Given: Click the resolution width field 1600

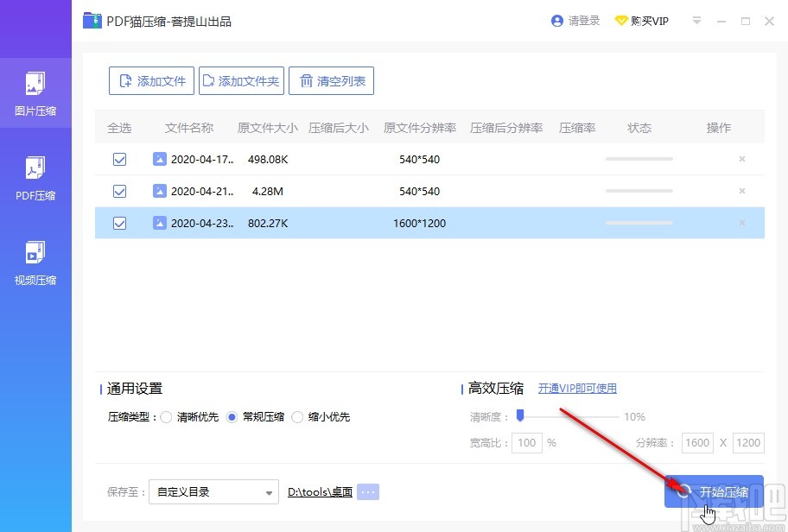Looking at the screenshot, I should tap(697, 443).
